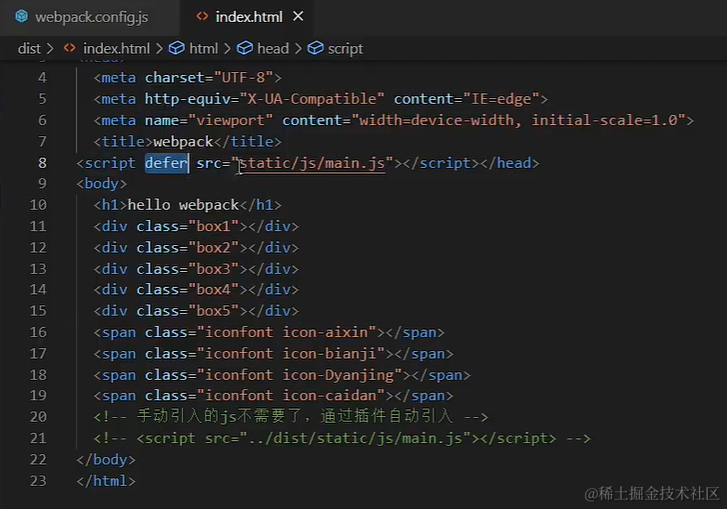
Task: Click the "viewport" name value
Action: [230, 121]
